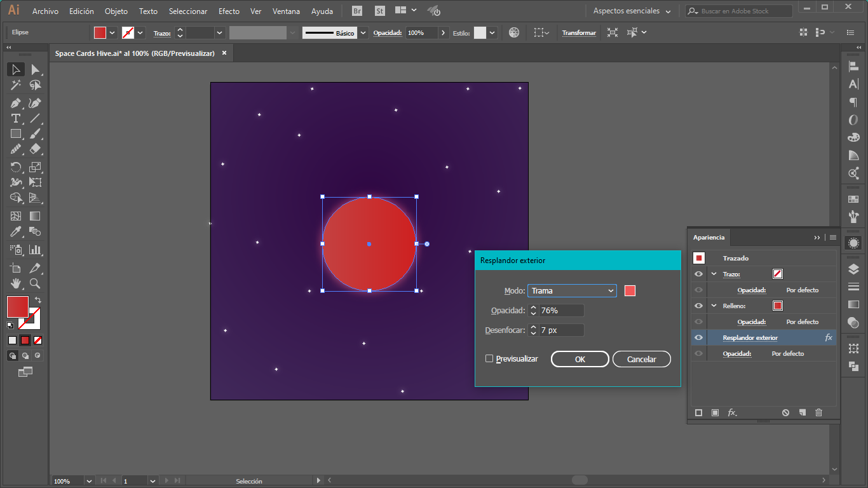Image resolution: width=868 pixels, height=488 pixels.
Task: Click the Transformar link in control bar
Action: (579, 32)
